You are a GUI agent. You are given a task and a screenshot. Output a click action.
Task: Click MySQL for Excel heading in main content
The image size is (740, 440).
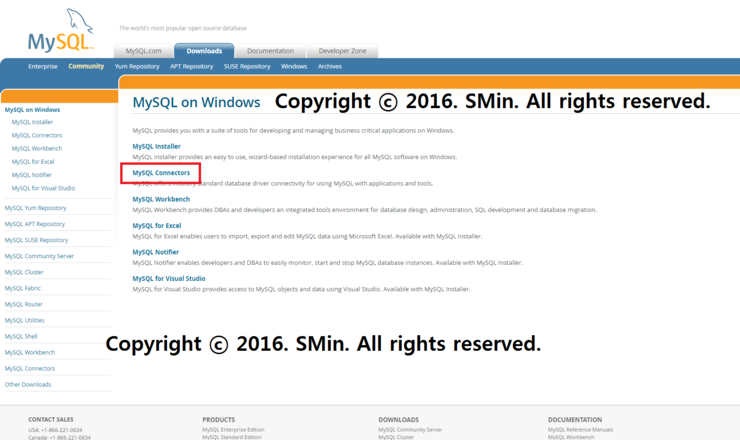[157, 226]
